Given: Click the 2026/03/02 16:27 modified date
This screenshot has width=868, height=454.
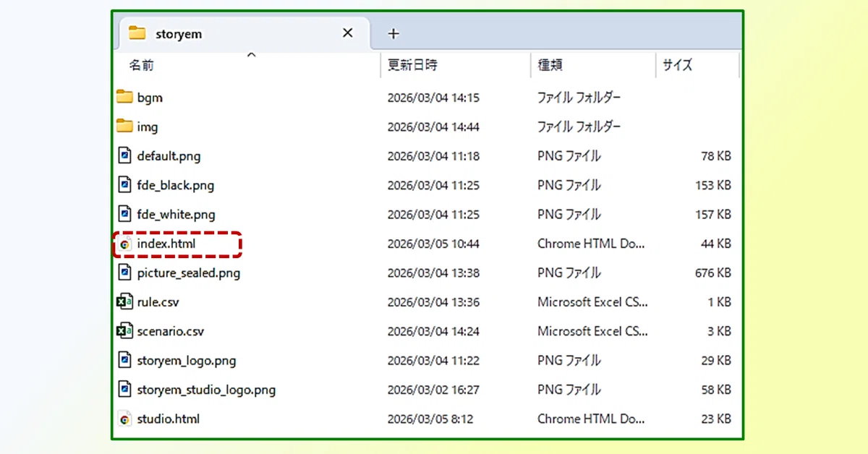Looking at the screenshot, I should coord(433,390).
